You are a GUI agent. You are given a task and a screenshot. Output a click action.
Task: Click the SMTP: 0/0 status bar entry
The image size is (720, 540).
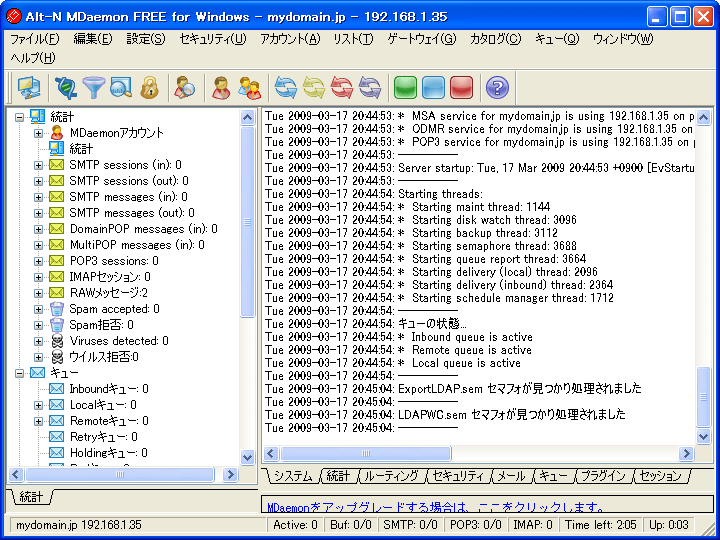pyautogui.click(x=410, y=524)
